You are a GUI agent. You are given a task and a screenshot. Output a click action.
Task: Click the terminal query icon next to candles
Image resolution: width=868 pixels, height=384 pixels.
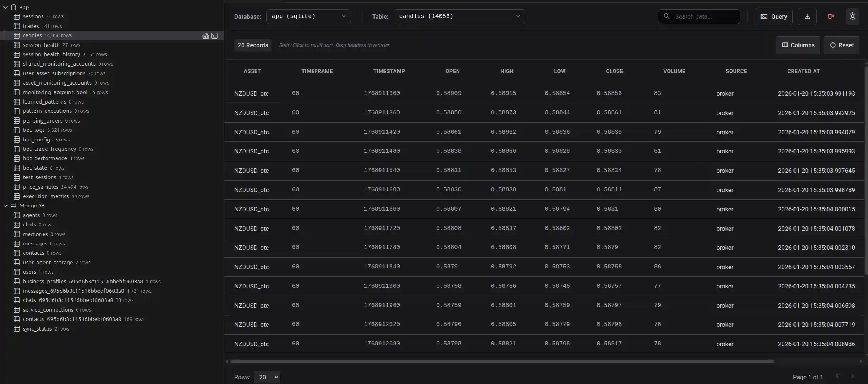coord(214,35)
